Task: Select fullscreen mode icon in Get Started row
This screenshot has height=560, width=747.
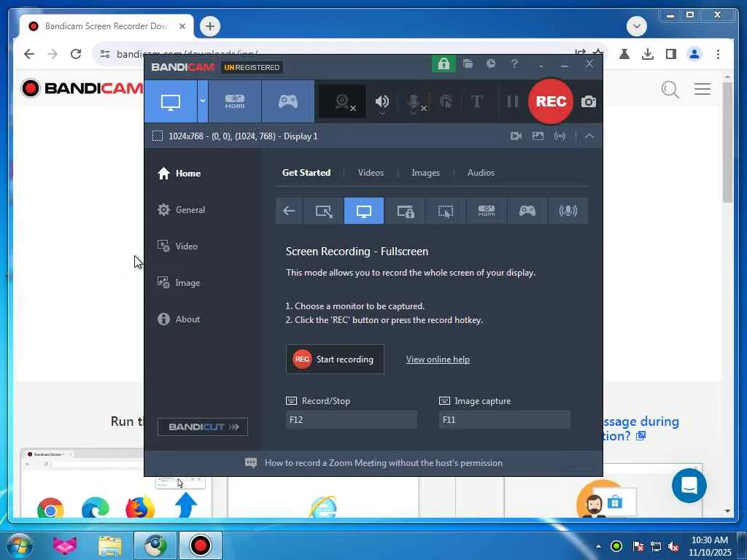Action: pyautogui.click(x=364, y=211)
